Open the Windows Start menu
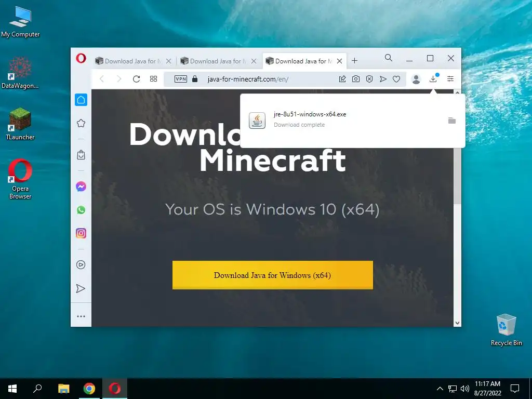 pyautogui.click(x=12, y=389)
